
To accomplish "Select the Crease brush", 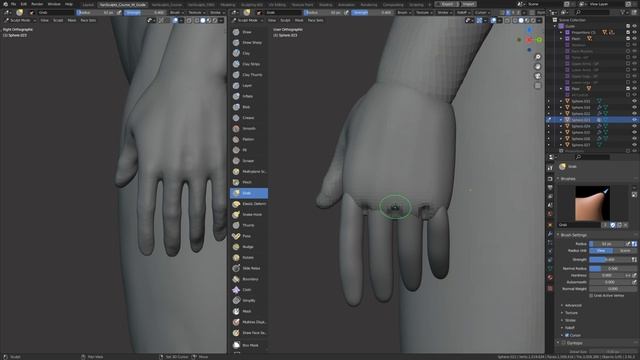I will click(x=249, y=118).
